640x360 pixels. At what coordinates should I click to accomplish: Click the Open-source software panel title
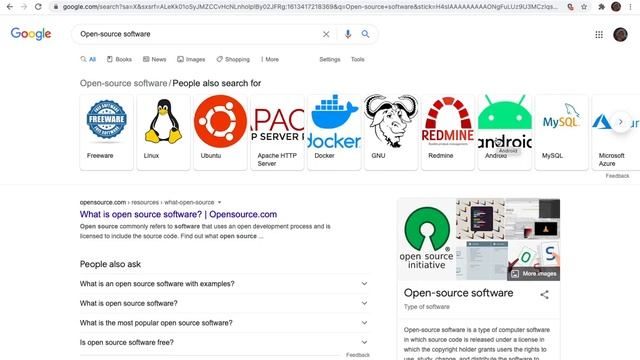point(458,293)
